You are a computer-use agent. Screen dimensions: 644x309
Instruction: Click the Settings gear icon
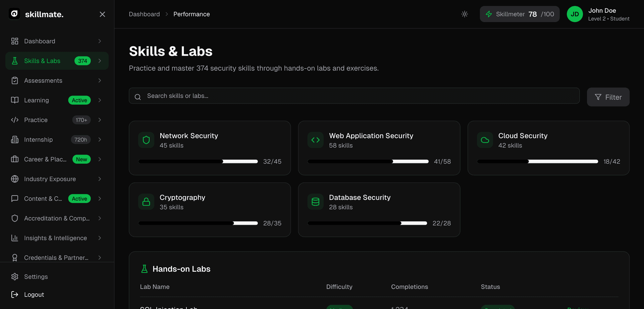15,277
